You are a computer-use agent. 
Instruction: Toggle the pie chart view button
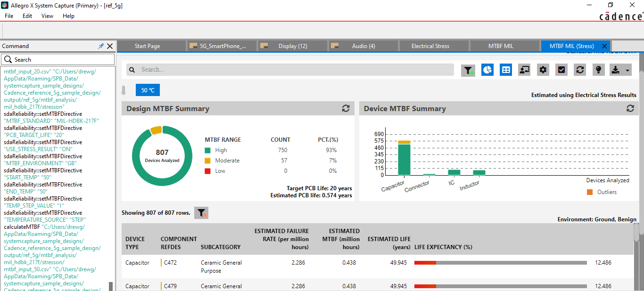point(487,70)
